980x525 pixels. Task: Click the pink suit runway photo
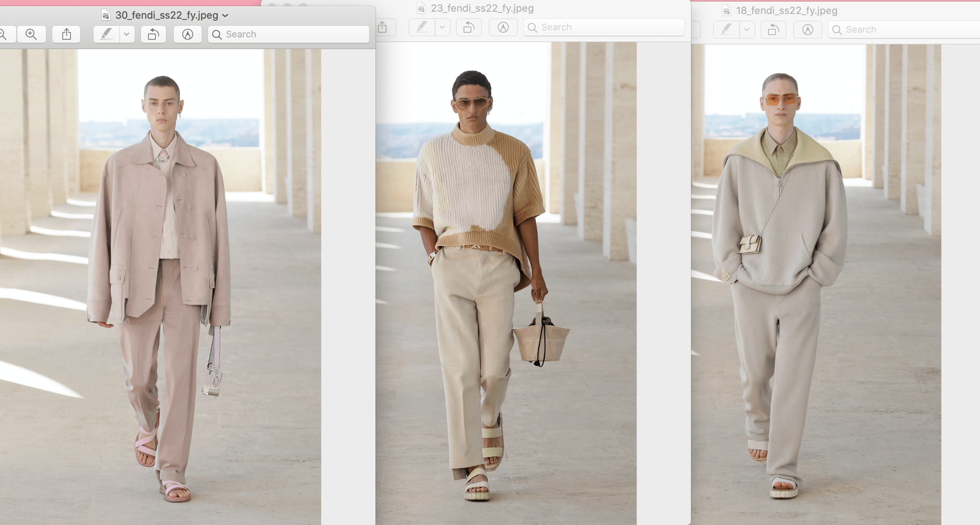click(x=160, y=287)
